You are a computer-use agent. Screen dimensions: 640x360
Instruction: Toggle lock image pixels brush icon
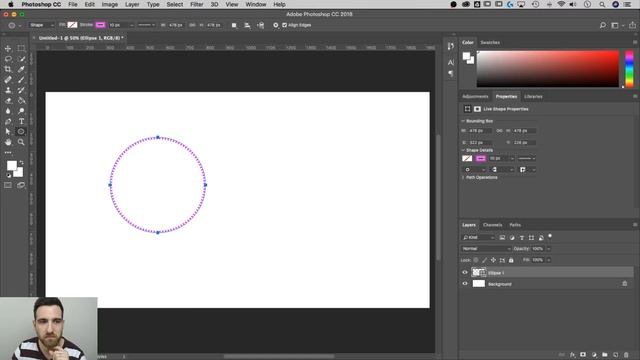(484, 260)
